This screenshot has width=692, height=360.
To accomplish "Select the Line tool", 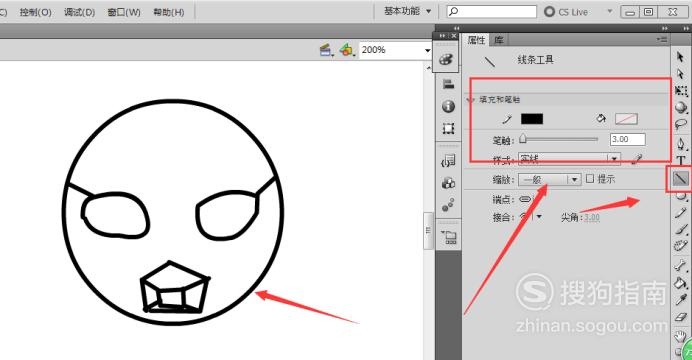I will 680,179.
